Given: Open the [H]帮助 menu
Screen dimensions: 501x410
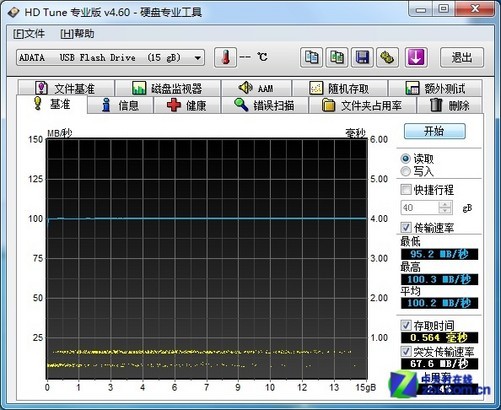Looking at the screenshot, I should [77, 34].
